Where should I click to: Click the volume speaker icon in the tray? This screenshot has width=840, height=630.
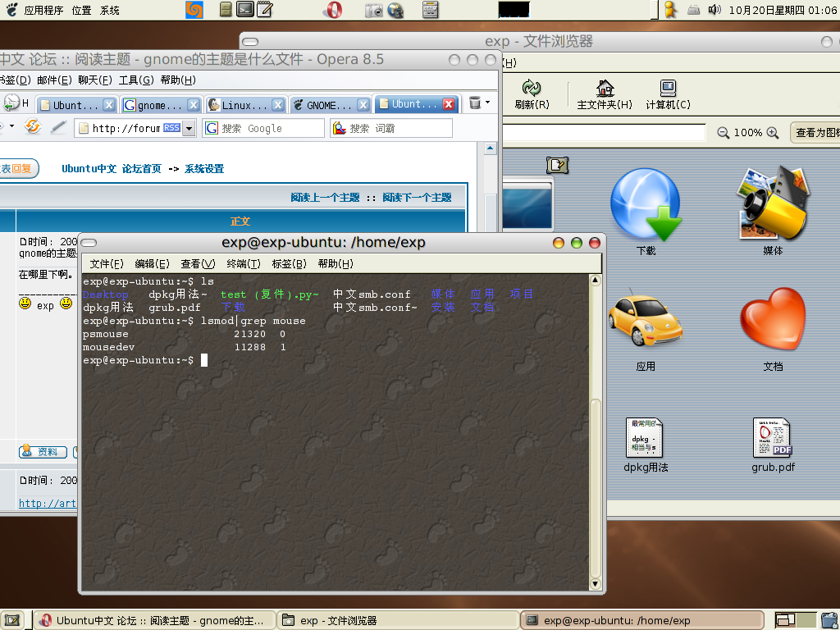pyautogui.click(x=714, y=10)
